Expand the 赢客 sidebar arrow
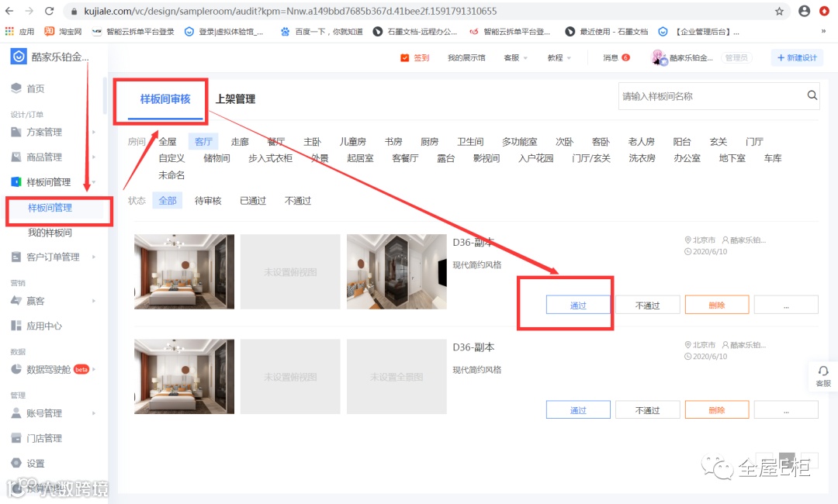The width and height of the screenshot is (838, 504). coord(94,301)
